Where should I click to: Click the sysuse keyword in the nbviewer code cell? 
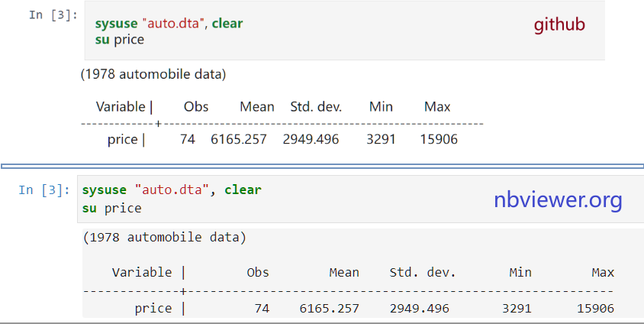click(104, 190)
